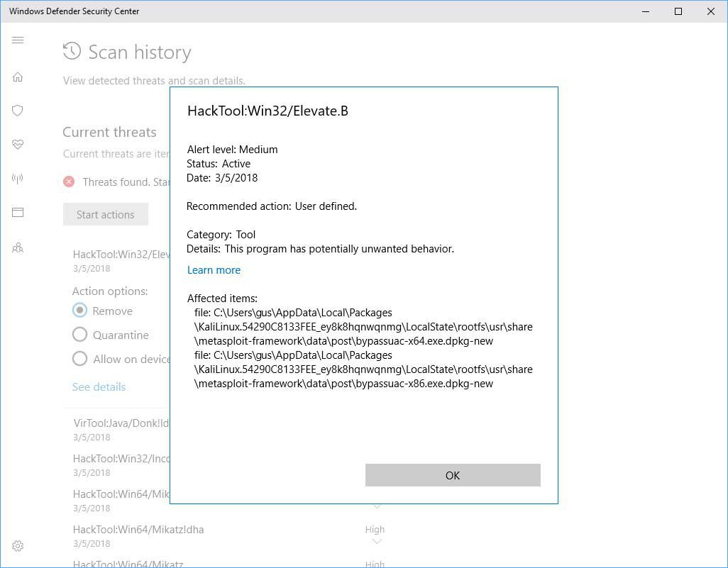This screenshot has width=728, height=568.
Task: Open App & browser control window icon
Action: (x=18, y=213)
